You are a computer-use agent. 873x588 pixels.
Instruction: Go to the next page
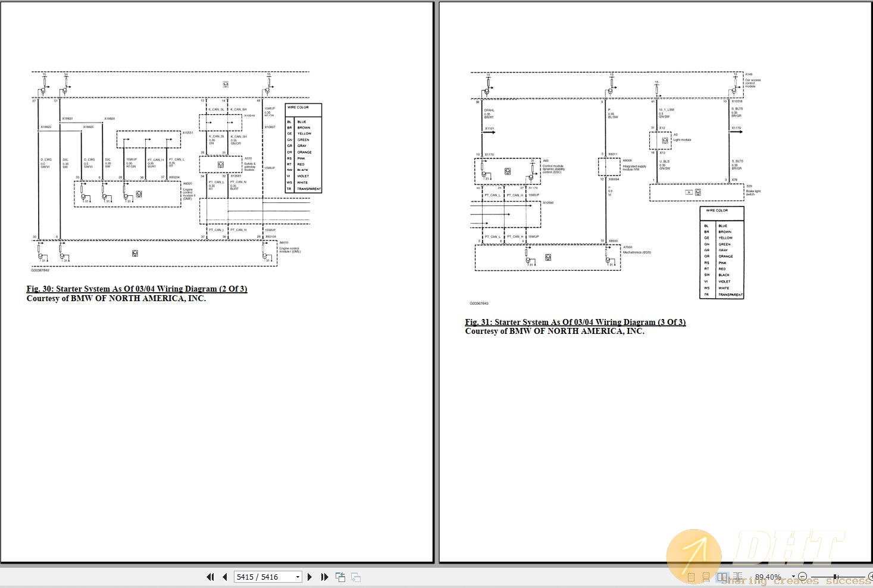pyautogui.click(x=309, y=577)
